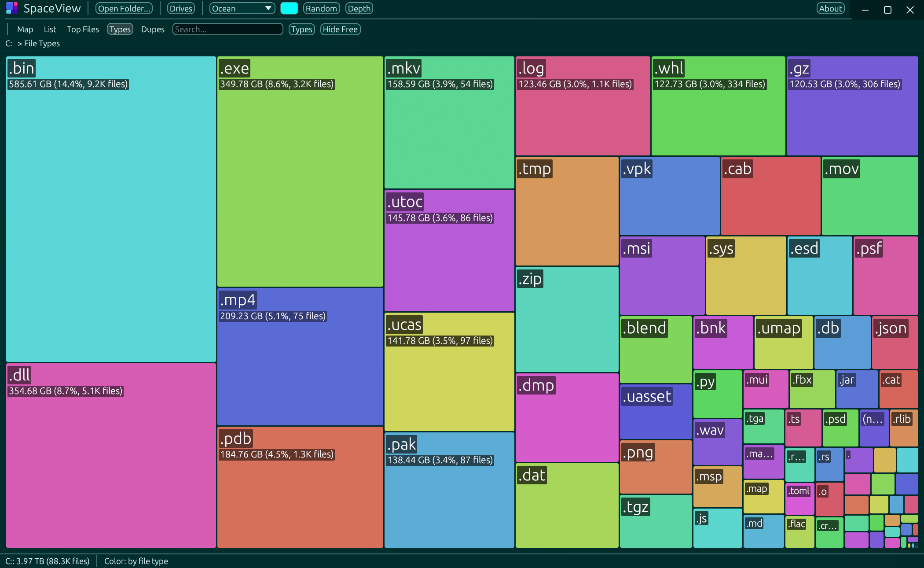Toggle the Types filter button beside search

(x=302, y=29)
